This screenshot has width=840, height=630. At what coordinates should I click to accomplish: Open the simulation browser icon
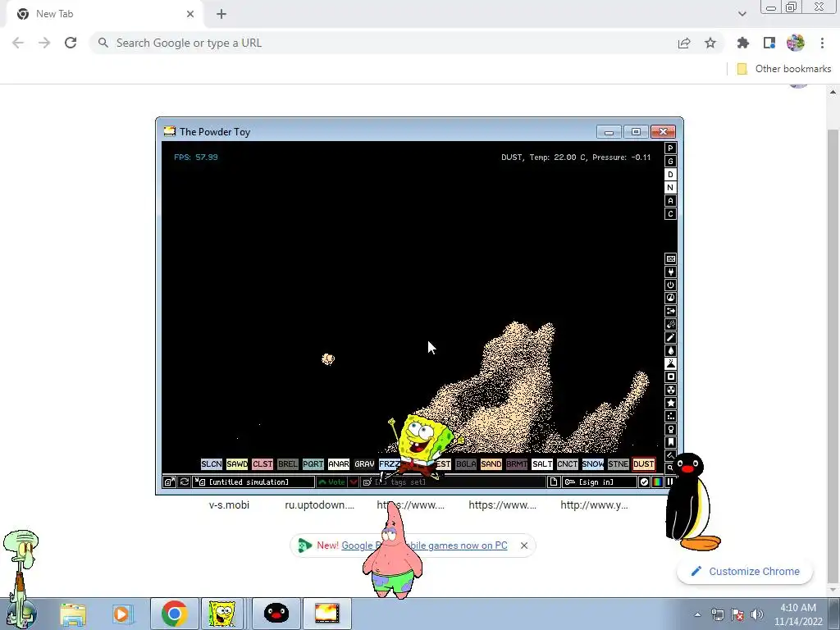tap(169, 482)
